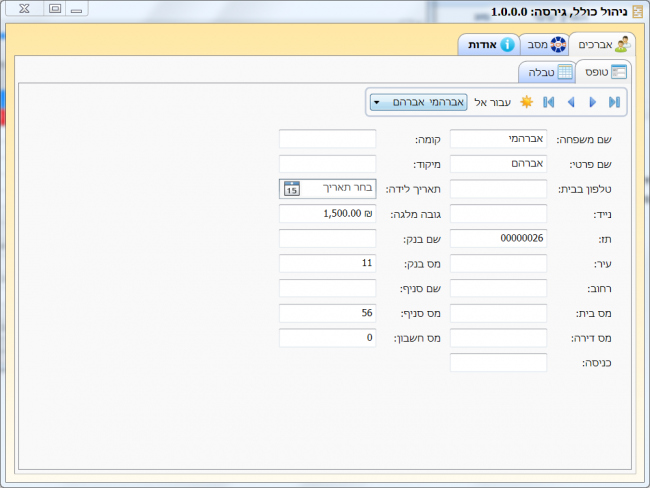Click the שם פרטי input field

click(498, 164)
